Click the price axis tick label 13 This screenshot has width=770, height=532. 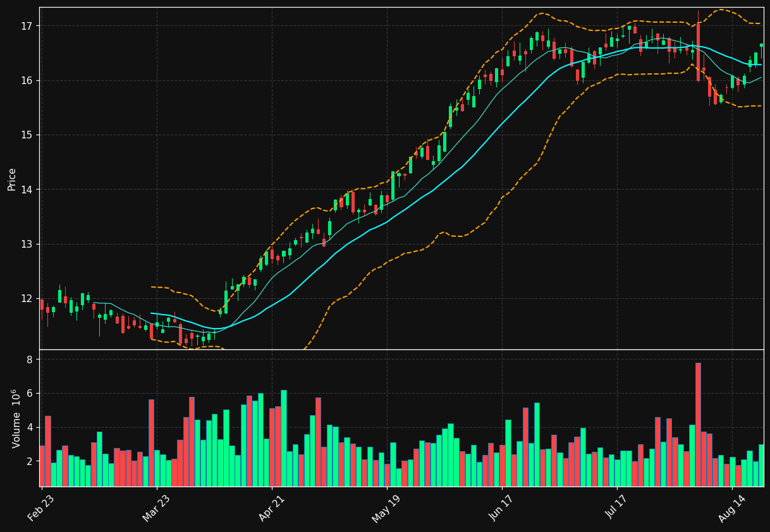pyautogui.click(x=28, y=244)
